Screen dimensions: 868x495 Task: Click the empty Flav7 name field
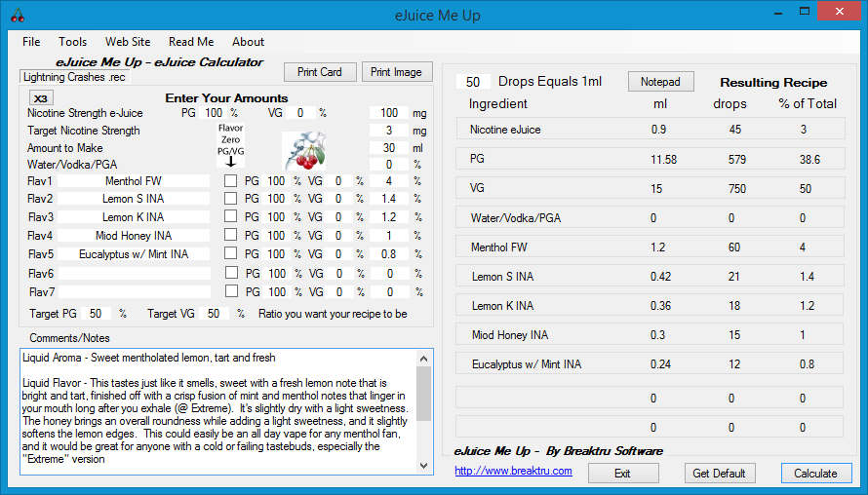coord(135,291)
